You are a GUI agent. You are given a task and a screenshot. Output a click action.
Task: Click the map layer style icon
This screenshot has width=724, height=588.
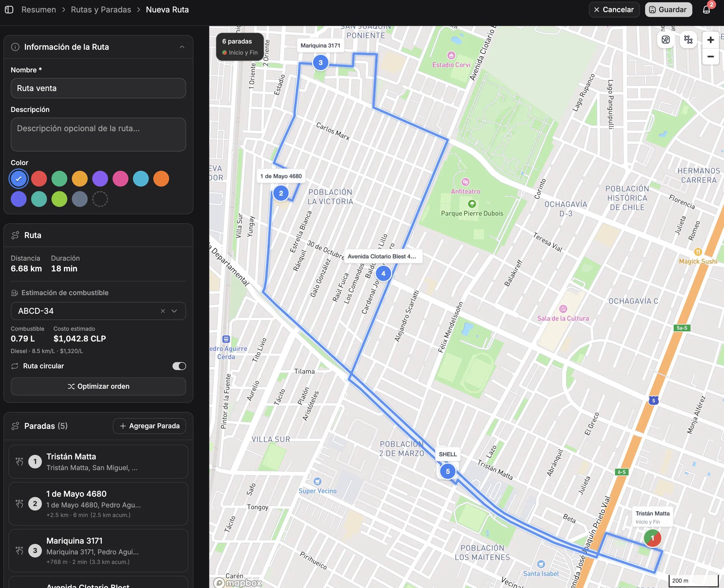[x=665, y=40]
